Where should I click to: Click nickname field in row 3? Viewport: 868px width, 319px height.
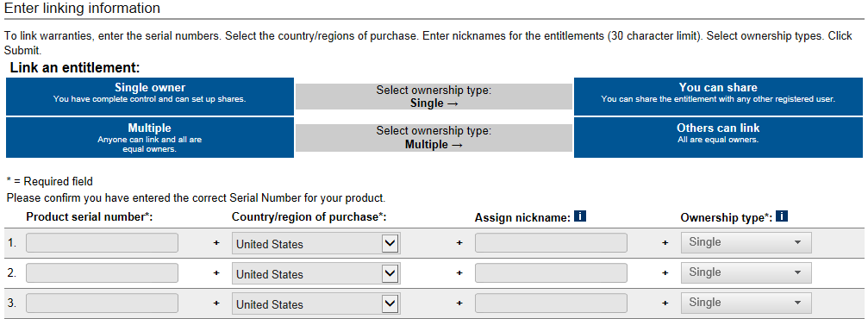click(551, 303)
